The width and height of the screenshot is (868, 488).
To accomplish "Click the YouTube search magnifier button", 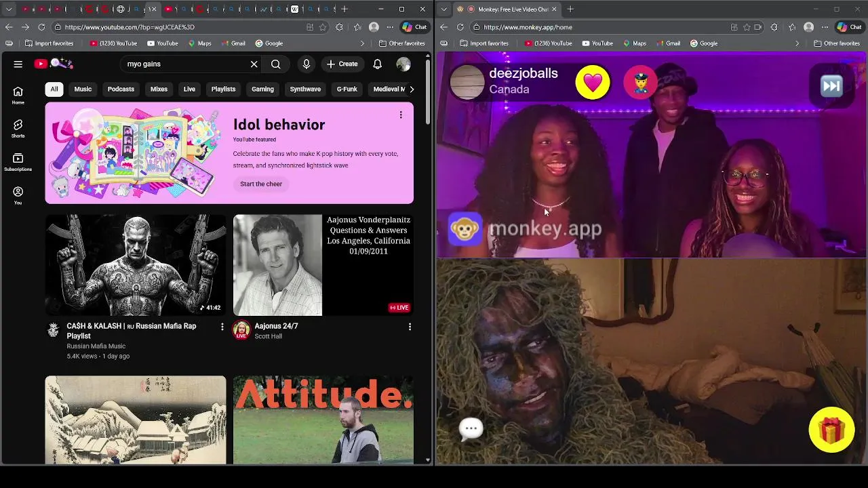I will (x=276, y=64).
